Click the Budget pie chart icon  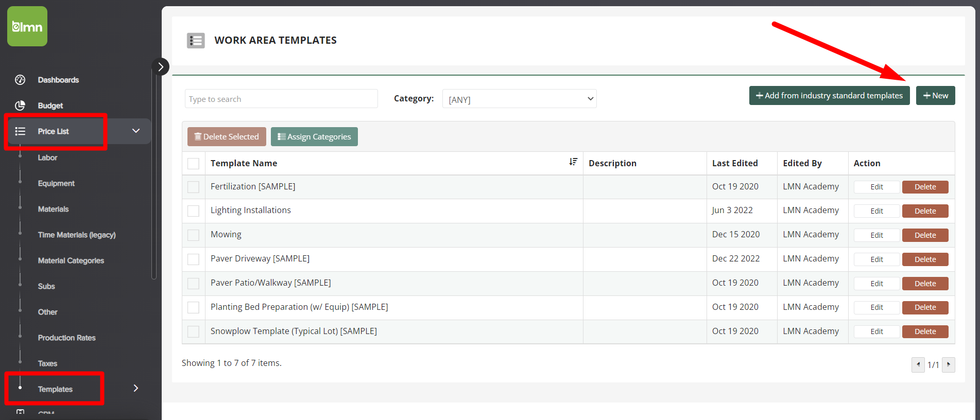tap(20, 106)
